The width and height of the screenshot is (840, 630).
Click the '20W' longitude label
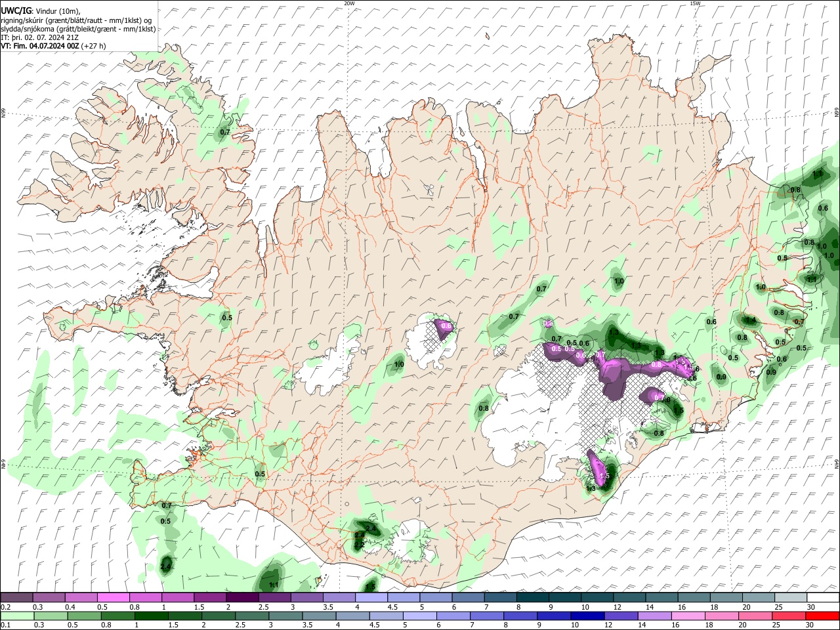click(350, 3)
